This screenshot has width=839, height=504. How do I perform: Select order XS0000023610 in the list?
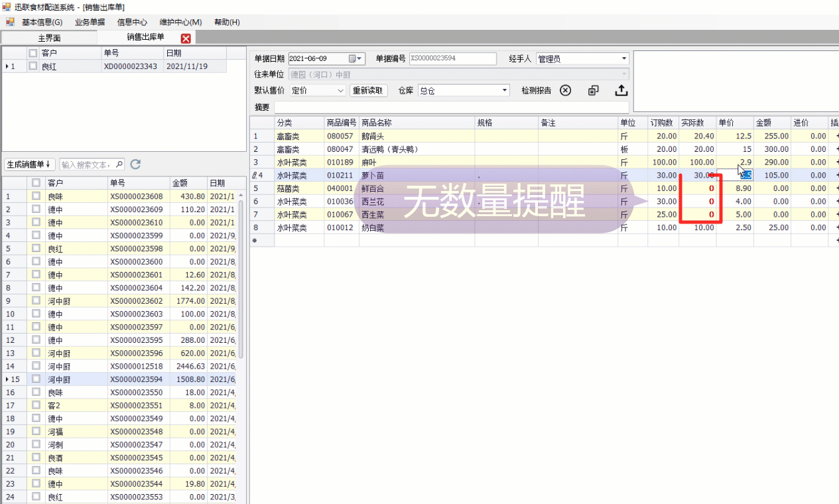pyautogui.click(x=119, y=222)
